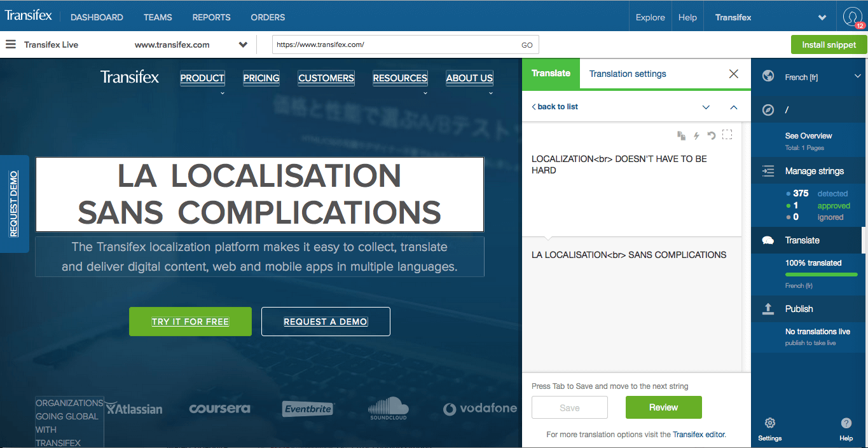Expand the Transifex organization dropdown

coord(822,18)
